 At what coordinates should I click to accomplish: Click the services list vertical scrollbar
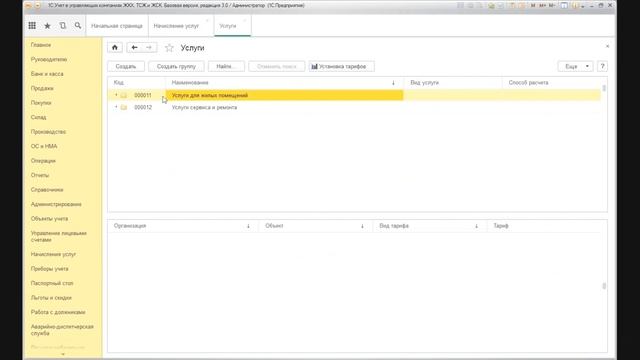[x=604, y=88]
